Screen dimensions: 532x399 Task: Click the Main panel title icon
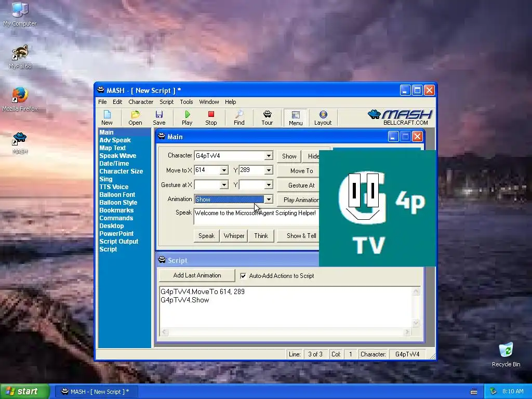(162, 137)
